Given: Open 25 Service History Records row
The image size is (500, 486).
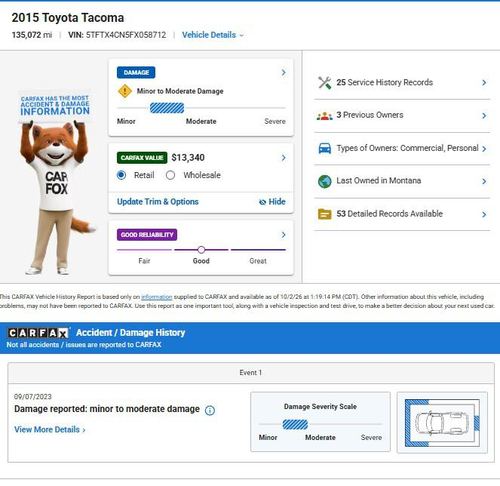Looking at the screenshot, I should [402, 83].
